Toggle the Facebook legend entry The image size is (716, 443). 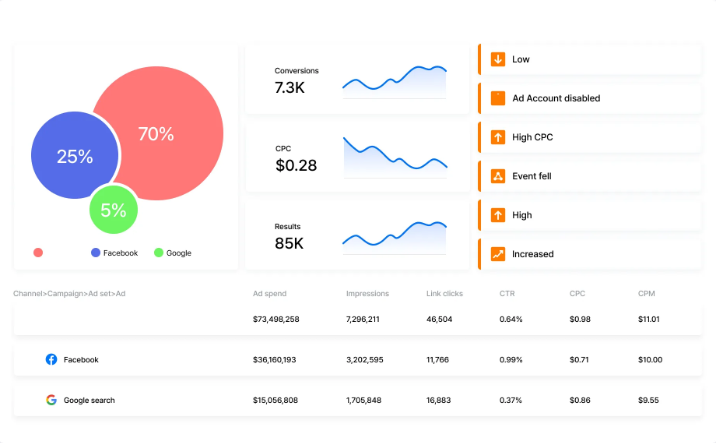click(x=114, y=253)
